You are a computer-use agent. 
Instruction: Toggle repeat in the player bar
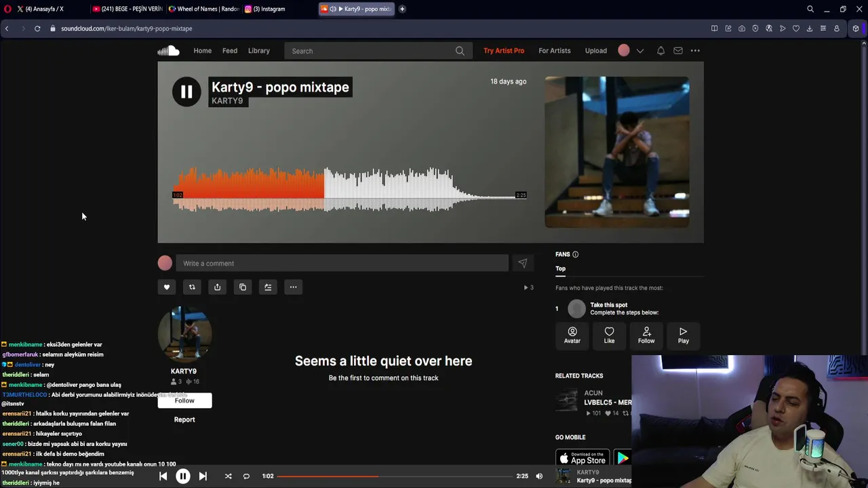pos(246,476)
